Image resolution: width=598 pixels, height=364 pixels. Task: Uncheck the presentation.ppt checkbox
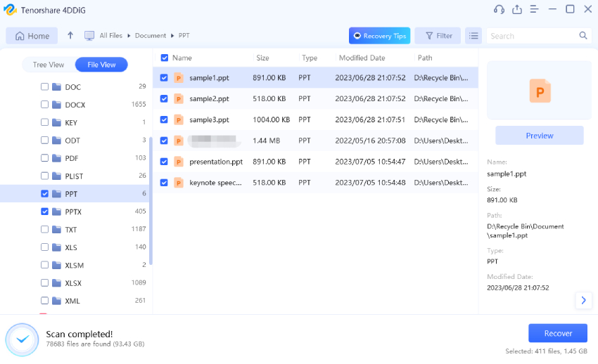[164, 162]
